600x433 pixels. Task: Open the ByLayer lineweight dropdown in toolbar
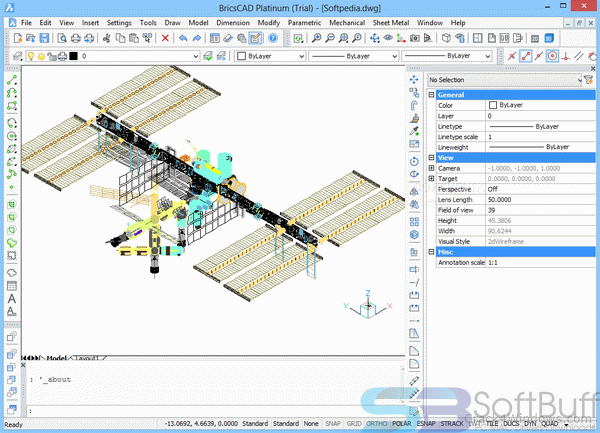[488, 56]
